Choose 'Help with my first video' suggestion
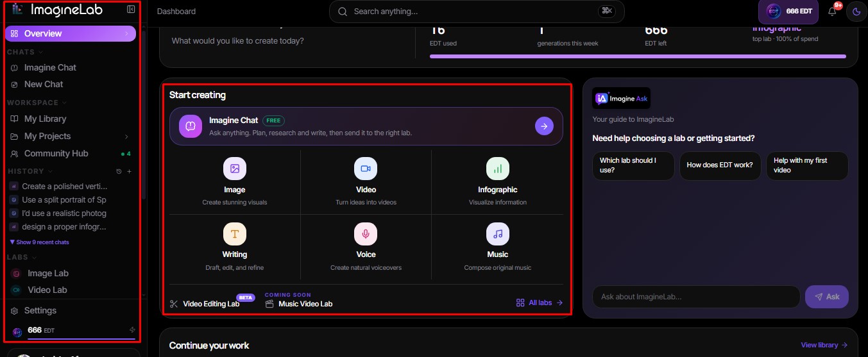This screenshot has width=868, height=357. [x=807, y=165]
